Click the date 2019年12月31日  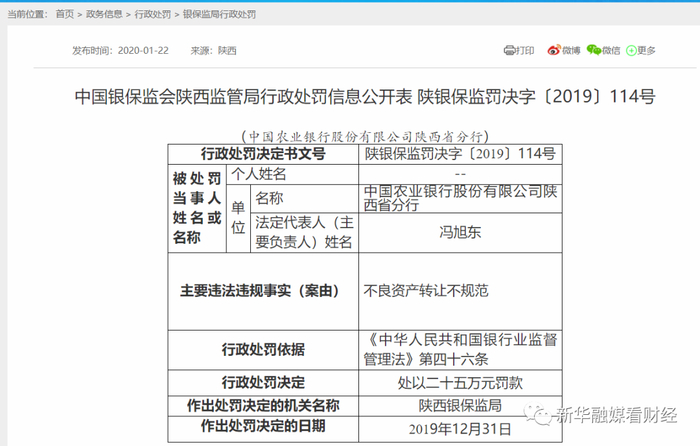coord(460,429)
